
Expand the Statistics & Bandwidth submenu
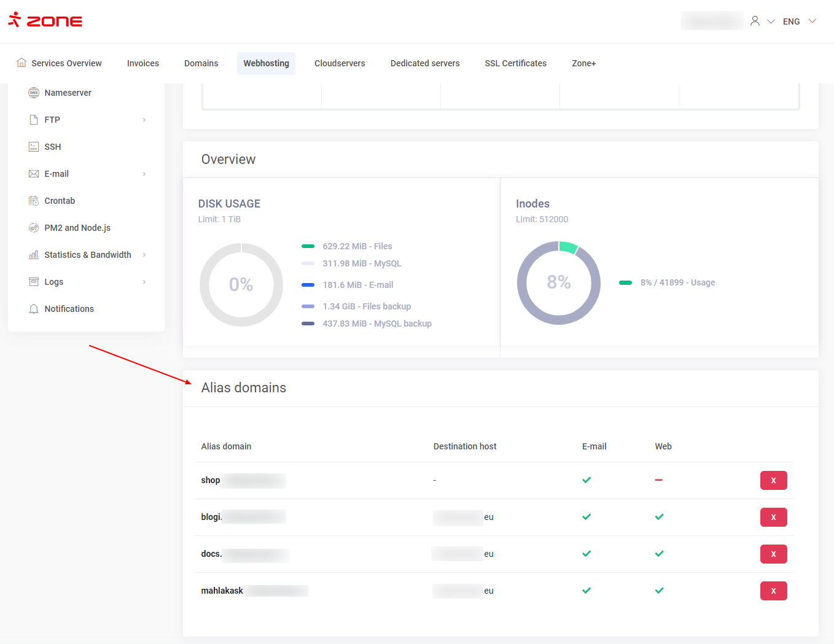(x=144, y=255)
